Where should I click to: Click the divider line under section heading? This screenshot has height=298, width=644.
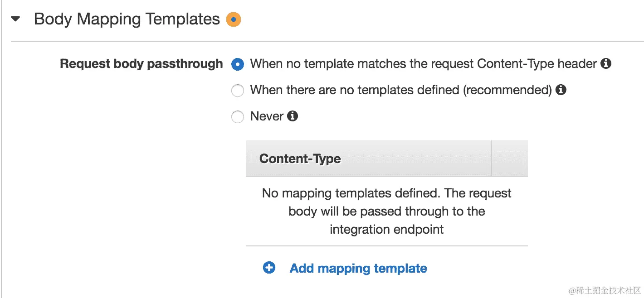click(327, 41)
